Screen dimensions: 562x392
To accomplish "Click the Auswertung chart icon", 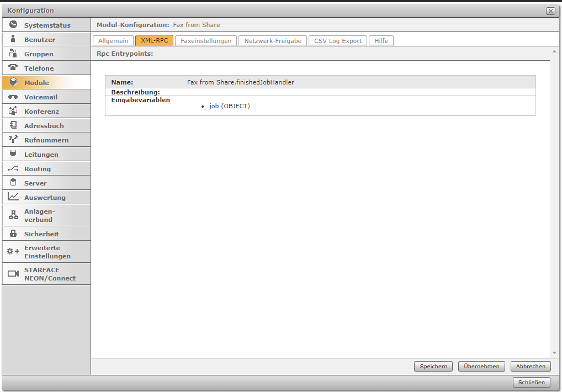I will [x=13, y=197].
